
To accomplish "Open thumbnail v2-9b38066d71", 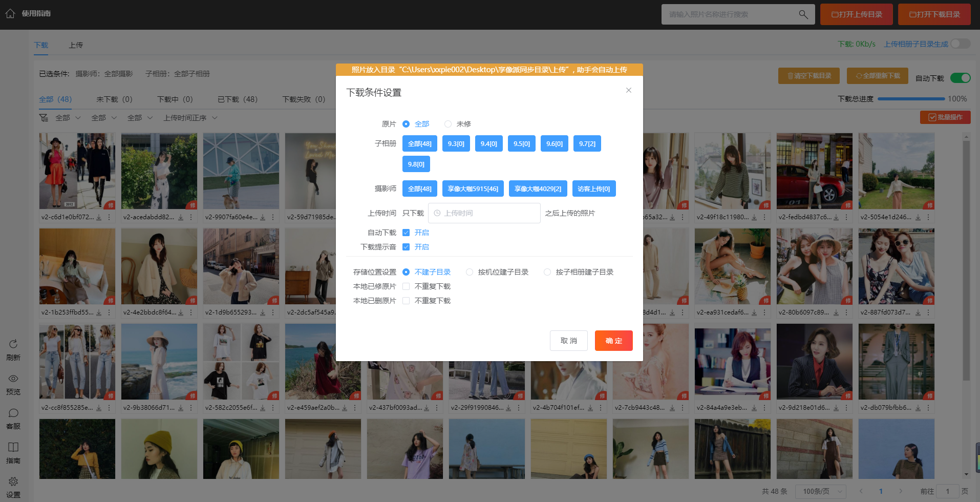I will (x=159, y=362).
